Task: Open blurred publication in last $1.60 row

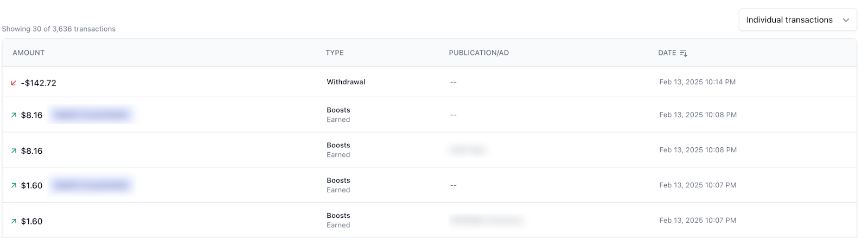Action: coord(486,220)
